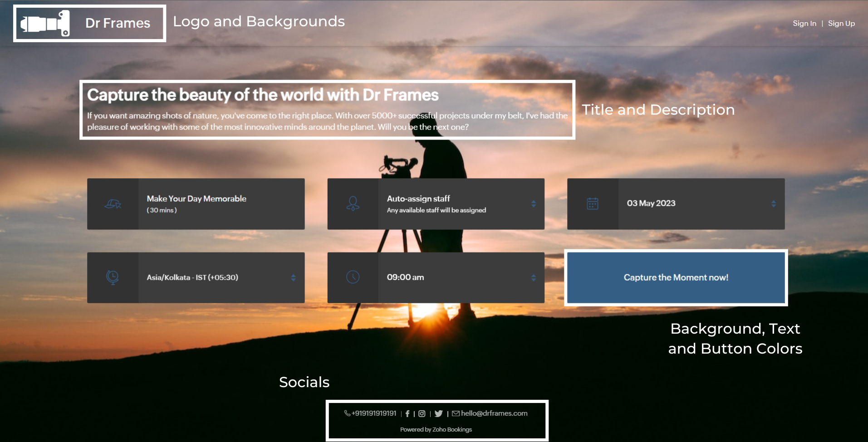Click the globe clock timezone icon
Screen dimensions: 868x442
[113, 277]
